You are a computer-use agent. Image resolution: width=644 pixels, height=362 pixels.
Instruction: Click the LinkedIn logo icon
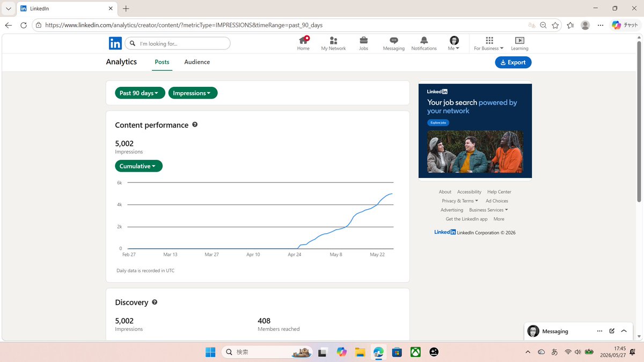tap(115, 43)
